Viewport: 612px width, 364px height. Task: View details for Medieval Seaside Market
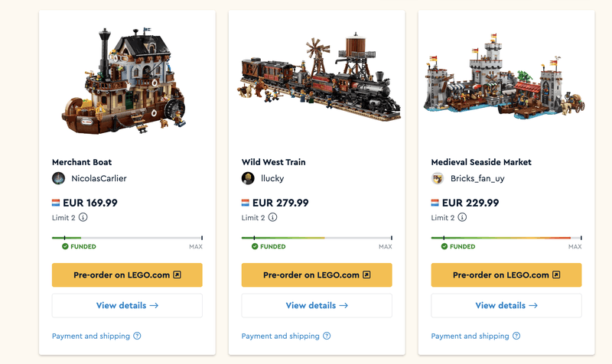tap(506, 305)
